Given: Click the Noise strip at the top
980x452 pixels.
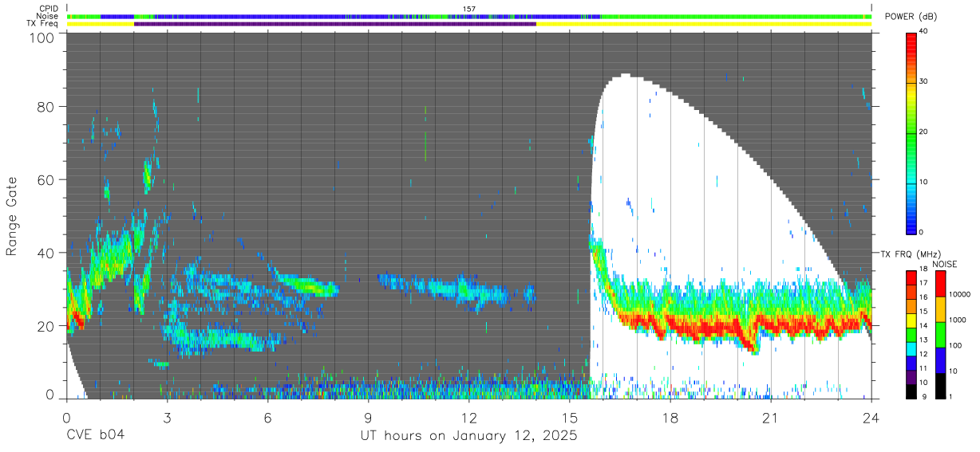Looking at the screenshot, I should point(468,16).
